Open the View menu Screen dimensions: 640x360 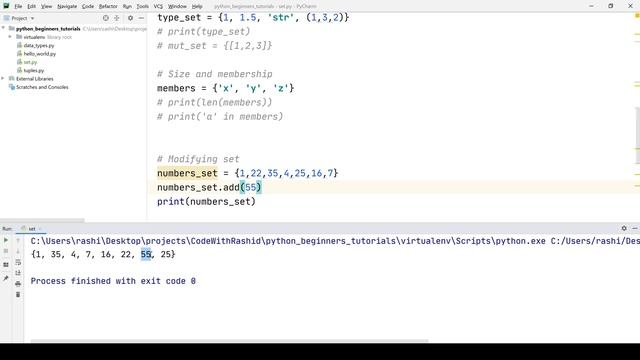[47, 6]
